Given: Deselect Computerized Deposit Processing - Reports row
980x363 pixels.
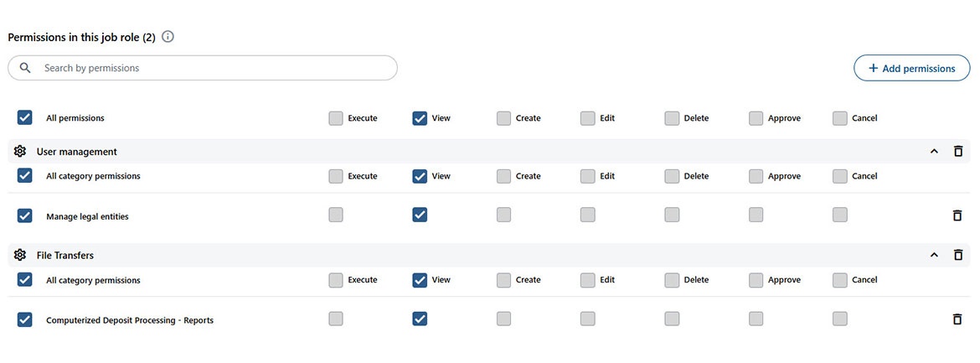Looking at the screenshot, I should 25,319.
